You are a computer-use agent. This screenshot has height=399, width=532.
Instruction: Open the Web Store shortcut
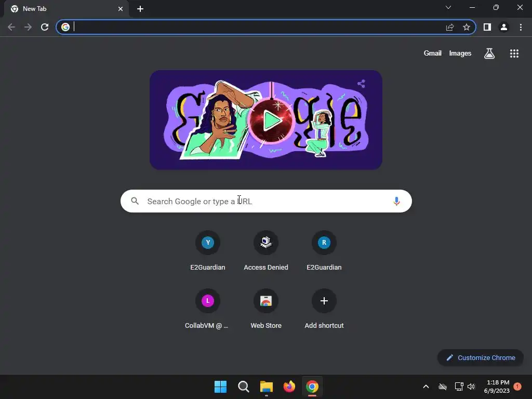click(266, 309)
